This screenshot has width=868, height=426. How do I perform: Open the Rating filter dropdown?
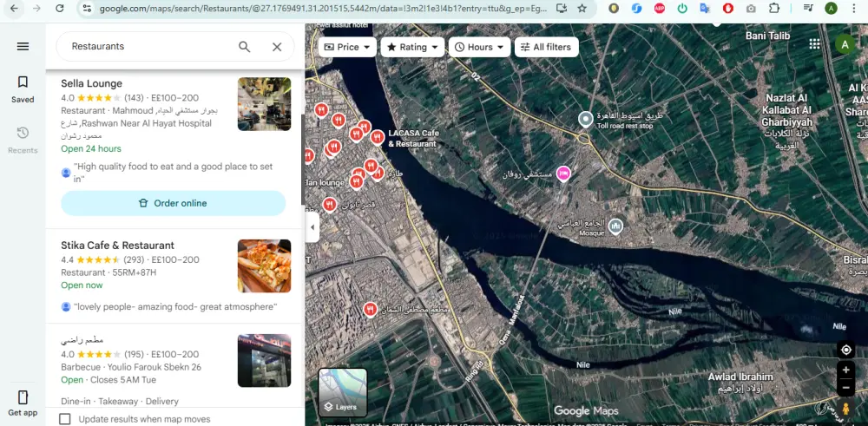coord(412,47)
